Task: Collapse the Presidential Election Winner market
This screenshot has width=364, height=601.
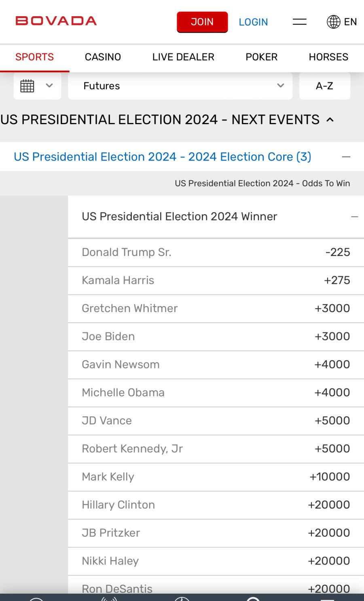Action: pyautogui.click(x=355, y=217)
